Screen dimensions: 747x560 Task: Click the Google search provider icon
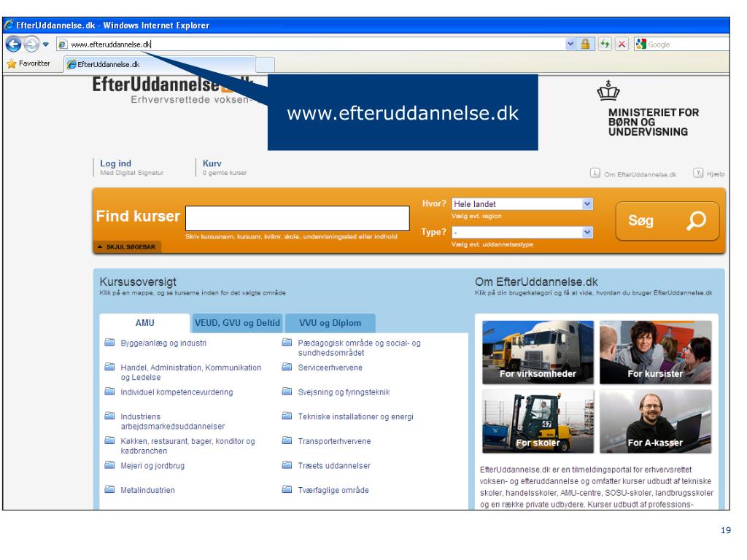[x=640, y=44]
